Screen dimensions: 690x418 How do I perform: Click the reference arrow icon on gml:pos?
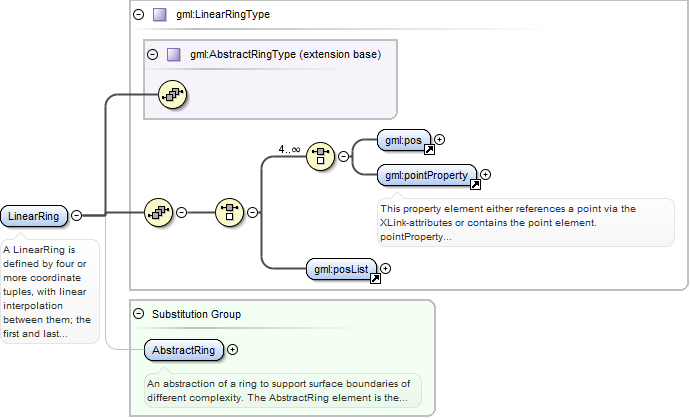429,150
